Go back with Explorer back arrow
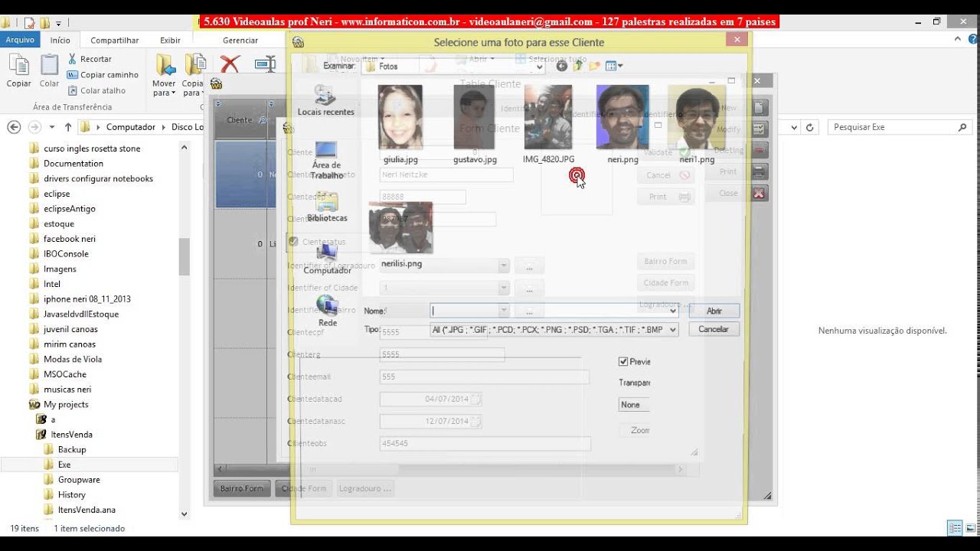The width and height of the screenshot is (980, 551). [14, 127]
